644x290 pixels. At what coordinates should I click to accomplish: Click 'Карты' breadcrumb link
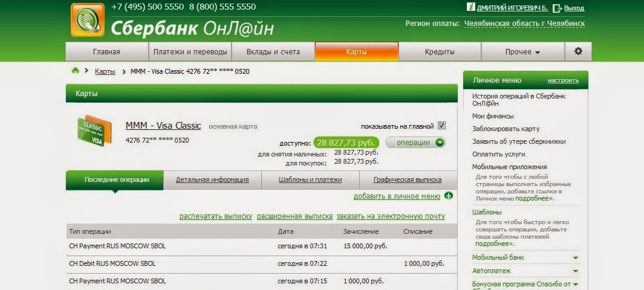pyautogui.click(x=105, y=71)
